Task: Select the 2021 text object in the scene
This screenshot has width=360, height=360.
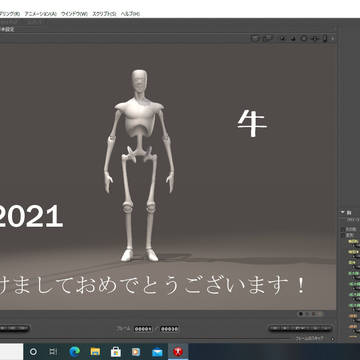Action: pyautogui.click(x=31, y=216)
